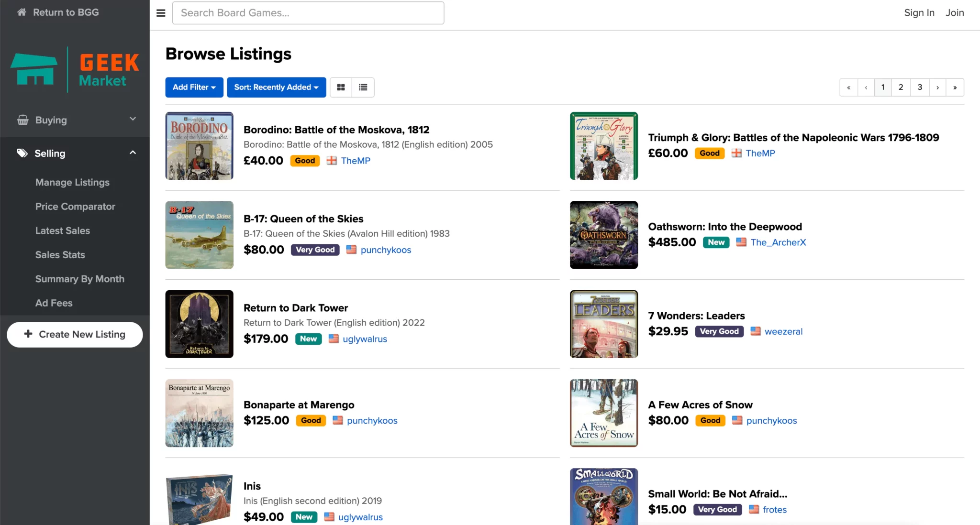
Task: Open Manage Listings in the sidebar
Action: pos(72,182)
